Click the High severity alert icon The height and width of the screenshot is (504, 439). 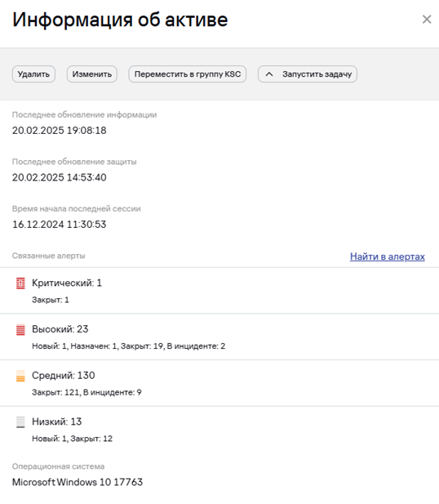(20, 330)
